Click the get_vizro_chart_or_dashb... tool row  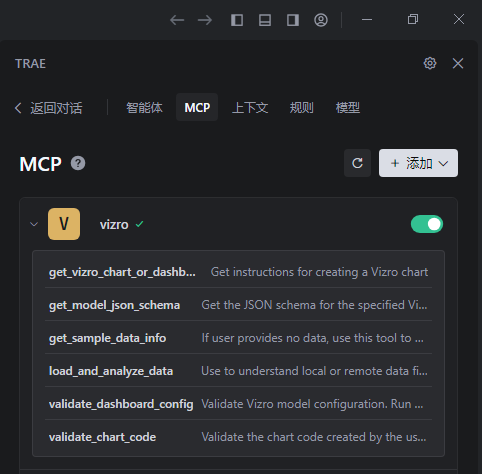click(x=238, y=272)
